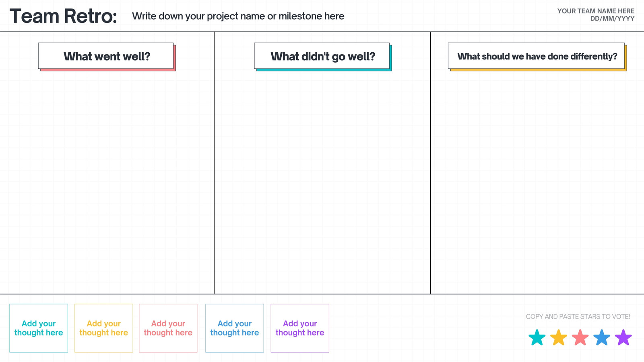The height and width of the screenshot is (362, 644).
Task: Click the 'Team Retro:' title text
Action: click(63, 16)
